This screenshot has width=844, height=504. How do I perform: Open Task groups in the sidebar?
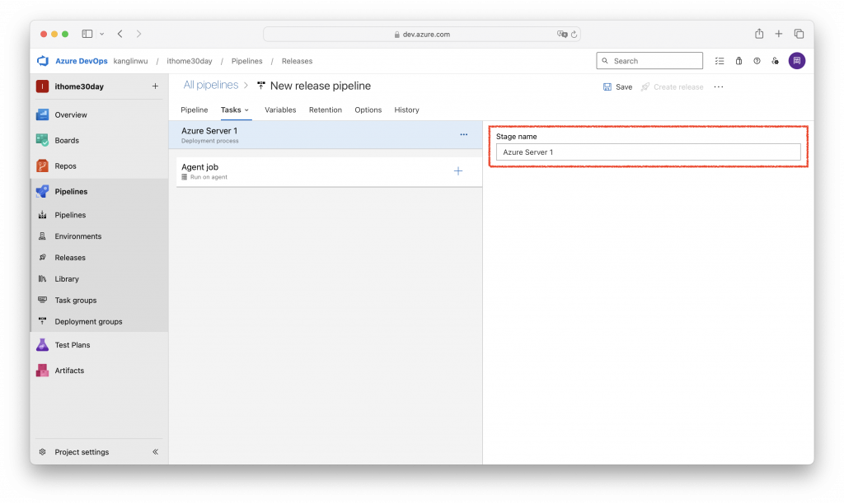(75, 300)
